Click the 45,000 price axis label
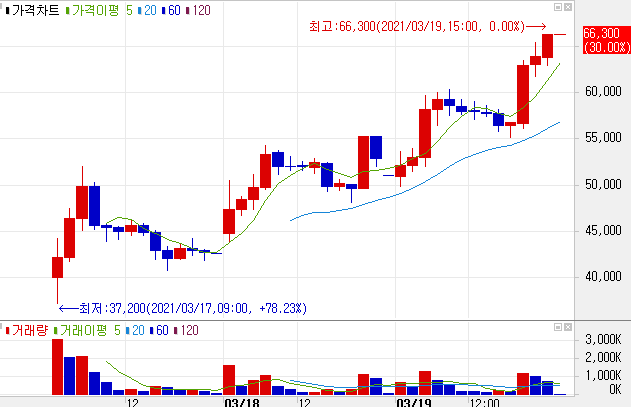The width and height of the screenshot is (631, 407). click(603, 231)
